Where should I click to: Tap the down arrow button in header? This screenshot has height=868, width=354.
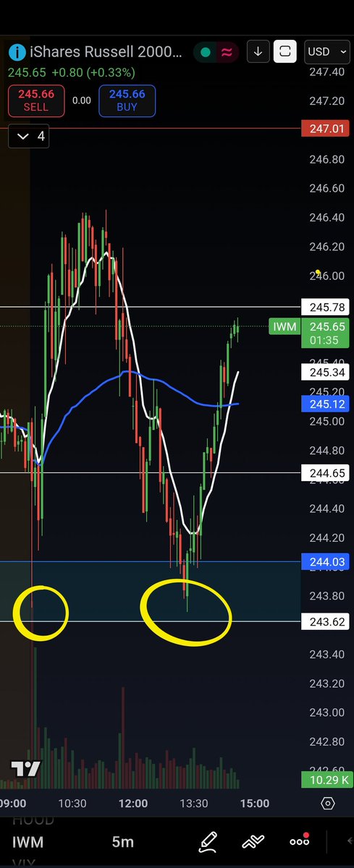click(x=258, y=51)
